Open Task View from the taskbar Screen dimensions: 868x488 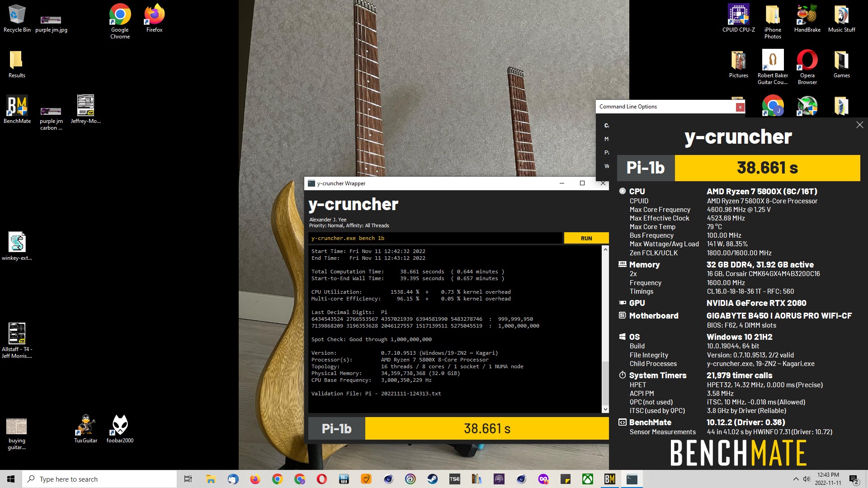tap(188, 479)
